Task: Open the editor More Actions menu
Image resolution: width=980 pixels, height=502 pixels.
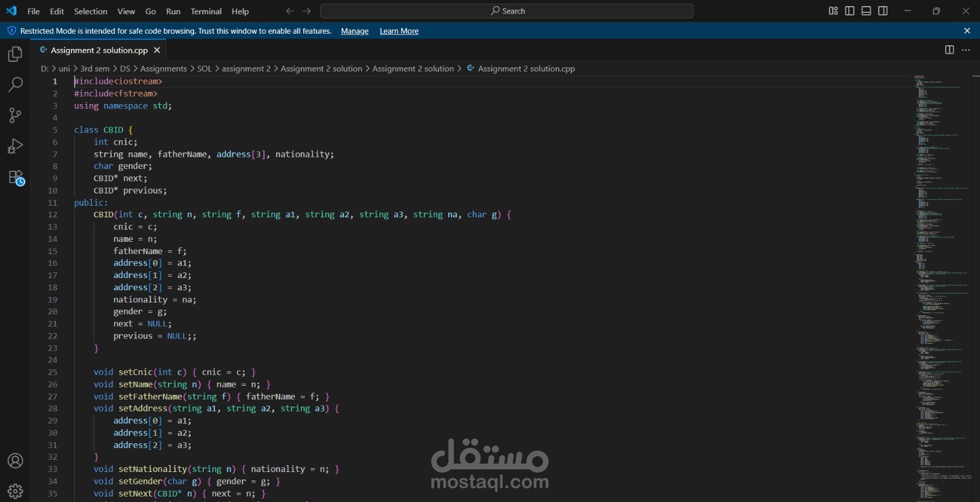Action: [x=966, y=50]
